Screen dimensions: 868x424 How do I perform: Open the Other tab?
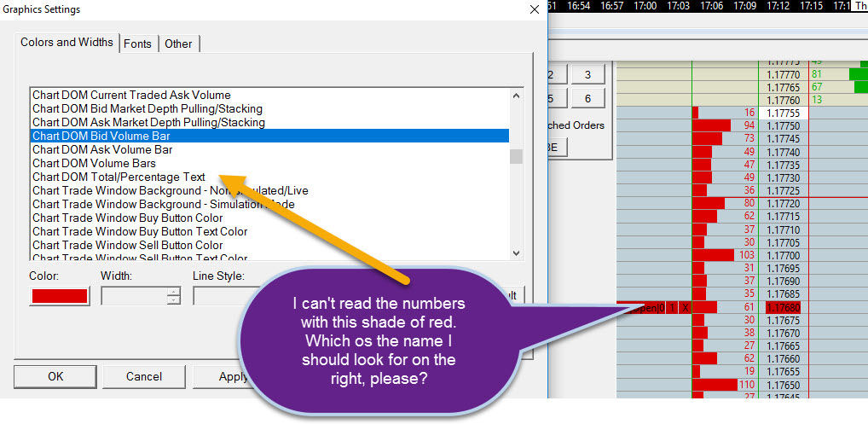[178, 44]
